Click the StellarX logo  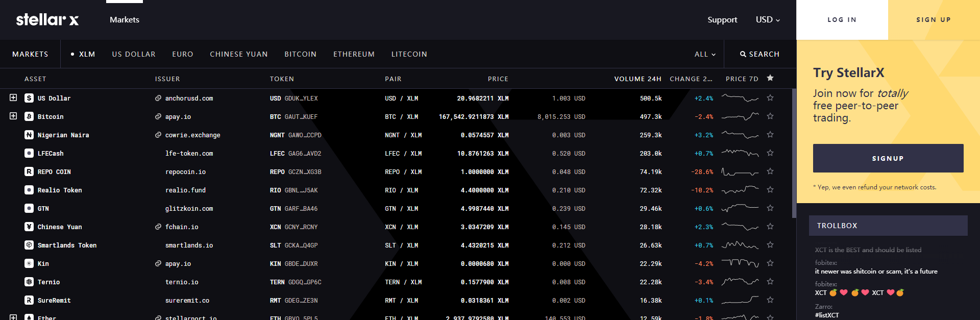pos(47,19)
